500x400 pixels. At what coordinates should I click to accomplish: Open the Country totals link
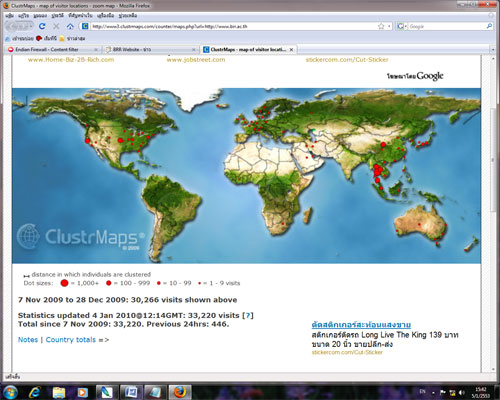tap(71, 340)
